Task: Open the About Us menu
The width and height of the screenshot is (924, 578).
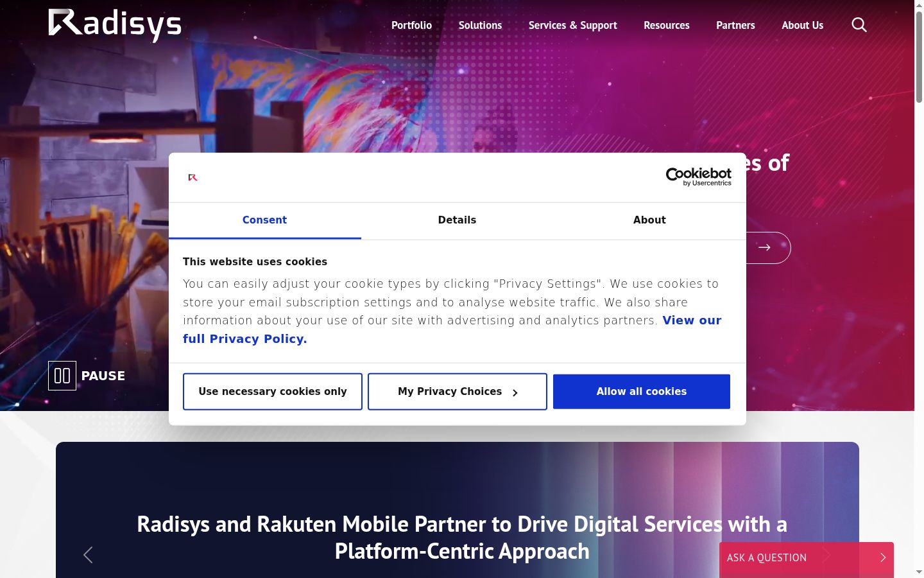Action: 802,25
